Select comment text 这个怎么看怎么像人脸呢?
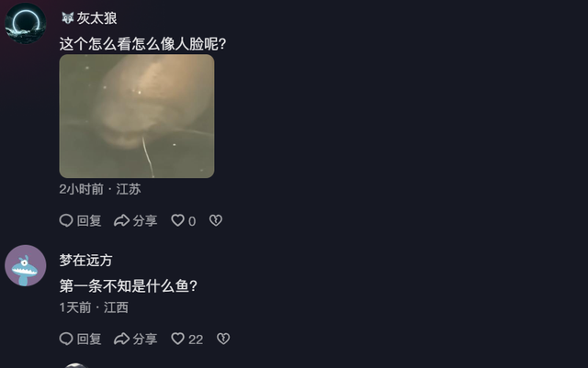Screen dimensions: 588x368 (143, 44)
